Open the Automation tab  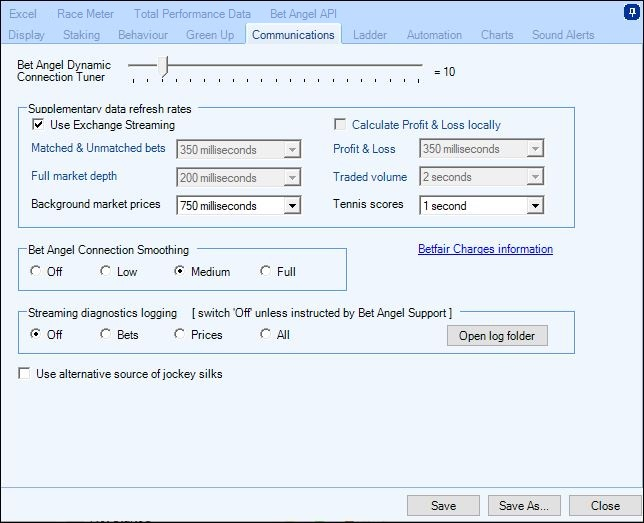(434, 35)
